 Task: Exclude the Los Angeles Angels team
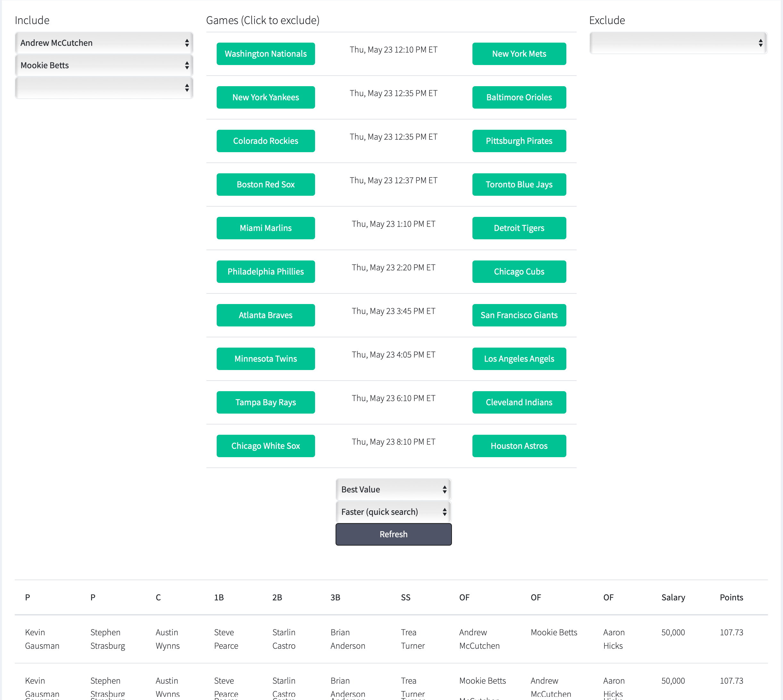(x=519, y=359)
